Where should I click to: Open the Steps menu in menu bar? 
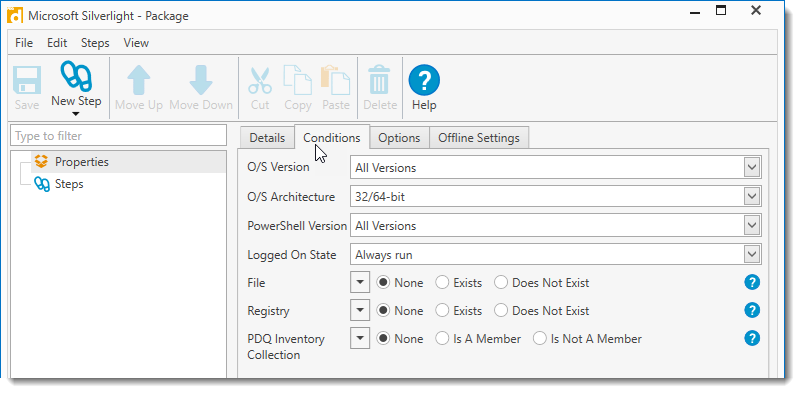click(95, 43)
